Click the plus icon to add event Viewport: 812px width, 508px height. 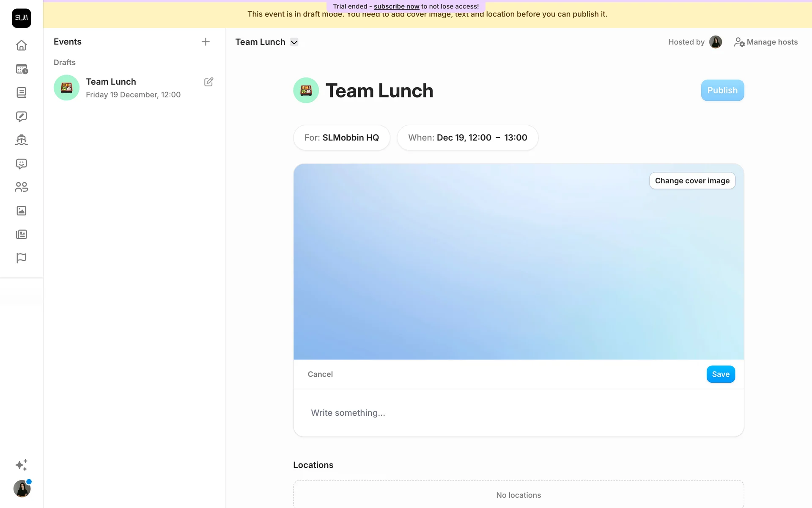(x=206, y=41)
